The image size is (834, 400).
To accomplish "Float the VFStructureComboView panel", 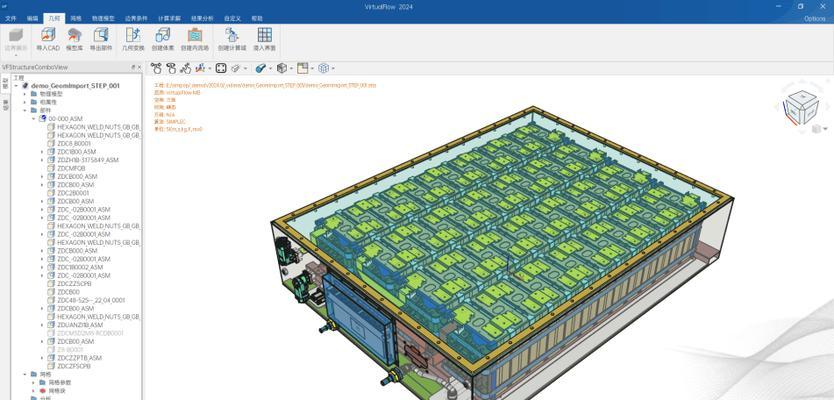I will point(134,68).
